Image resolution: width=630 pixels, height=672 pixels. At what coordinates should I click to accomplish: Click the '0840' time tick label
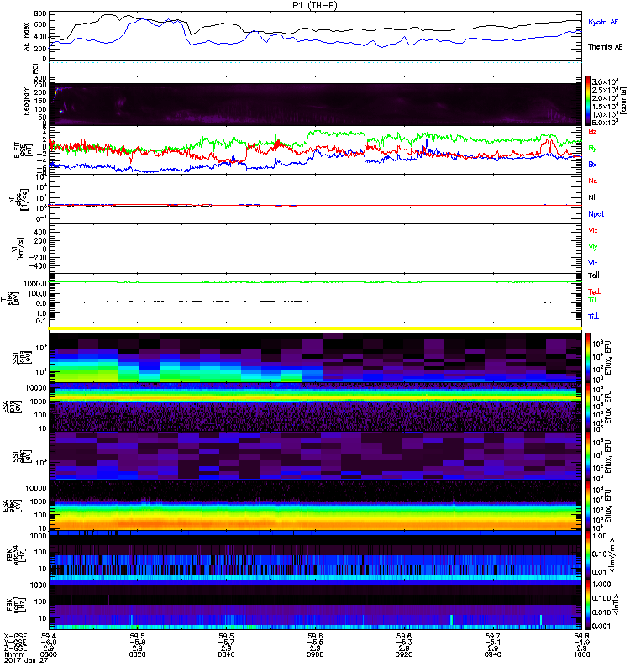click(x=226, y=654)
